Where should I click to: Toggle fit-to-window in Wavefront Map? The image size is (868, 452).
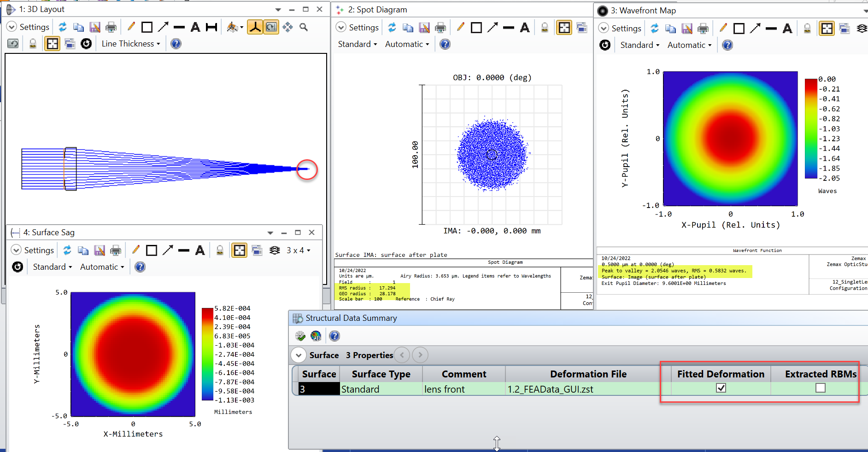coord(827,29)
